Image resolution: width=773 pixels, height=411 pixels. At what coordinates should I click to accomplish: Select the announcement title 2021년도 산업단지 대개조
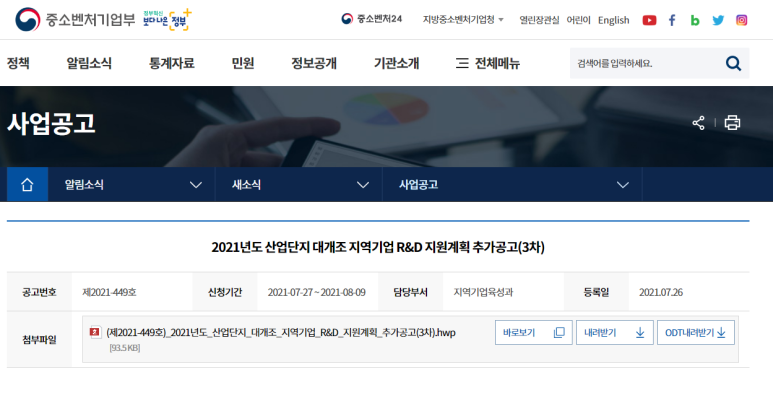[x=378, y=247]
